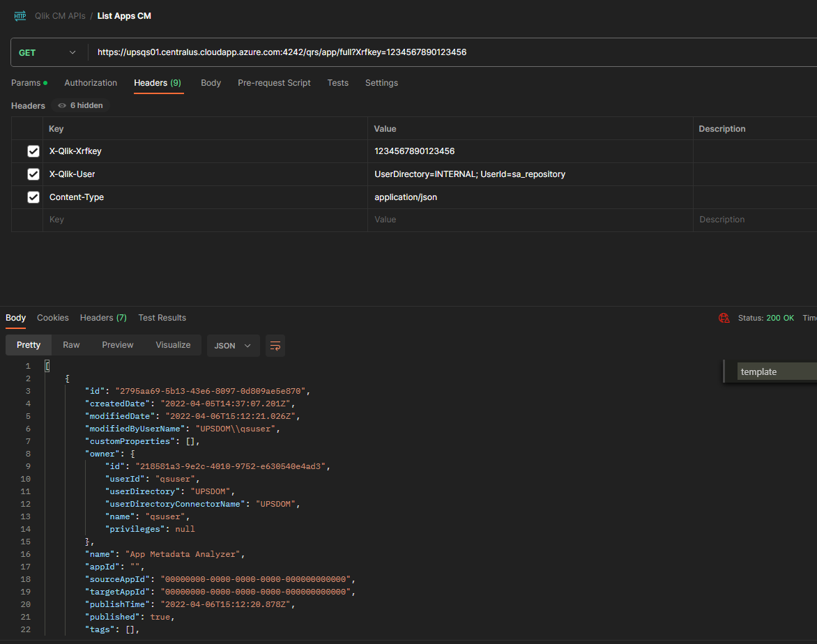Open the Tests tab
817x644 pixels.
(x=337, y=82)
